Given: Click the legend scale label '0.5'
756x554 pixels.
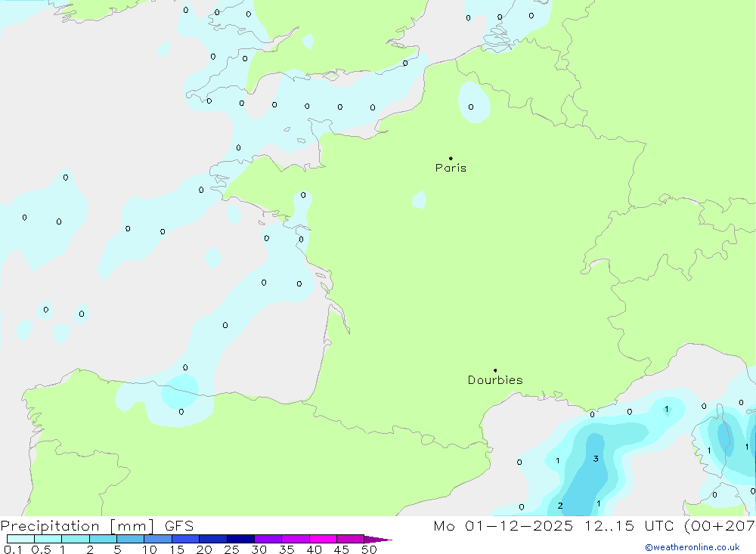Looking at the screenshot, I should click(41, 549).
